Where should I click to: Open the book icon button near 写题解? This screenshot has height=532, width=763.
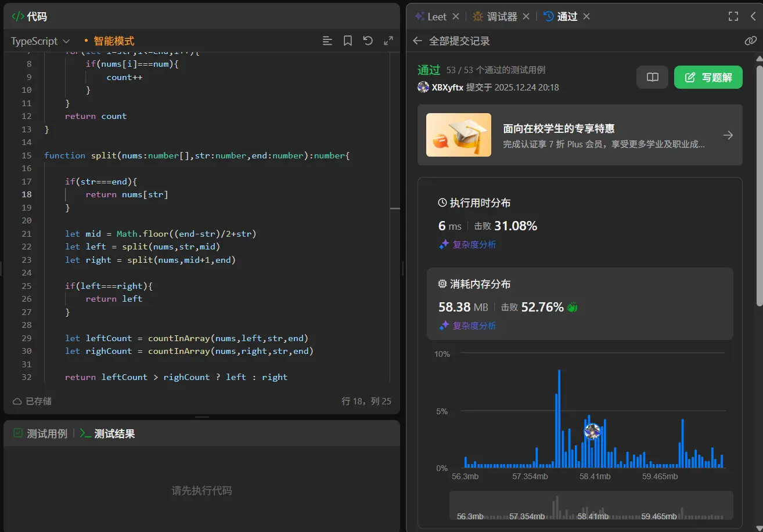pos(653,77)
